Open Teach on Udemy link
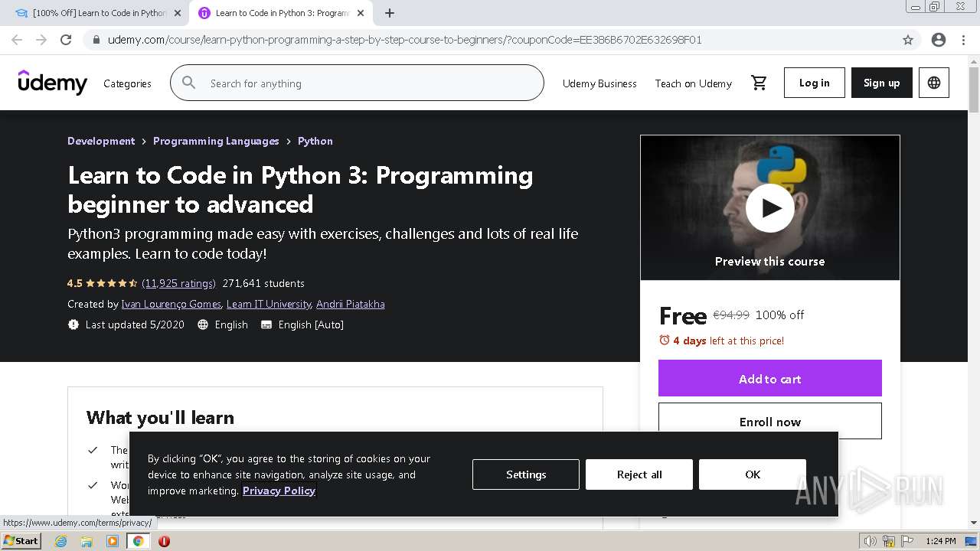Viewport: 980px width, 551px height. coord(694,83)
